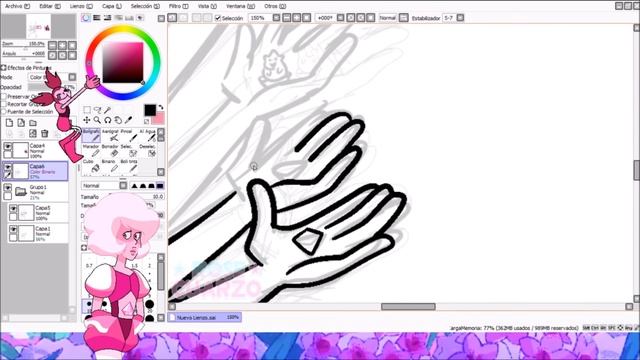Select the Al Agua watercolor tool

147,136
